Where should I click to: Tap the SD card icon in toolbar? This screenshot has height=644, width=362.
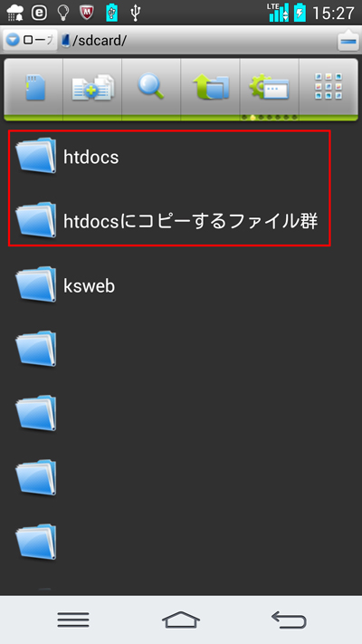(x=35, y=87)
